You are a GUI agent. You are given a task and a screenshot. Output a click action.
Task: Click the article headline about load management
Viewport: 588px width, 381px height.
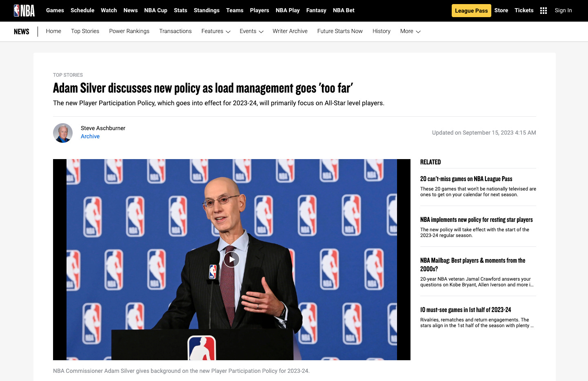coord(203,88)
